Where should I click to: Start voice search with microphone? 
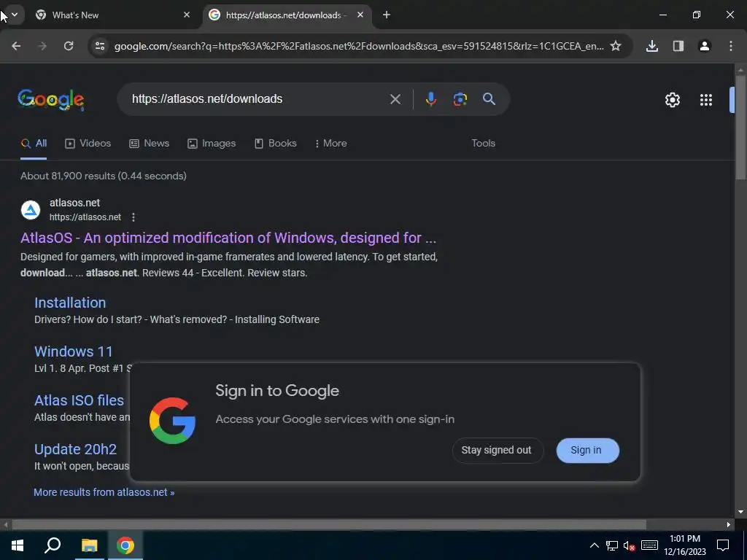pyautogui.click(x=430, y=99)
